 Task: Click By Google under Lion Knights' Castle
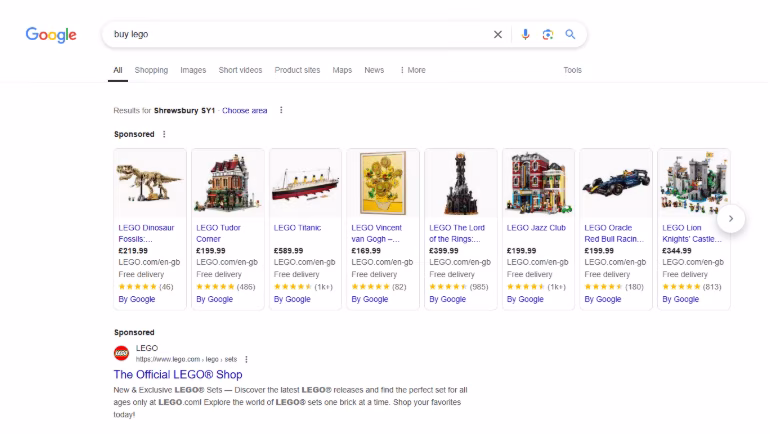(680, 299)
